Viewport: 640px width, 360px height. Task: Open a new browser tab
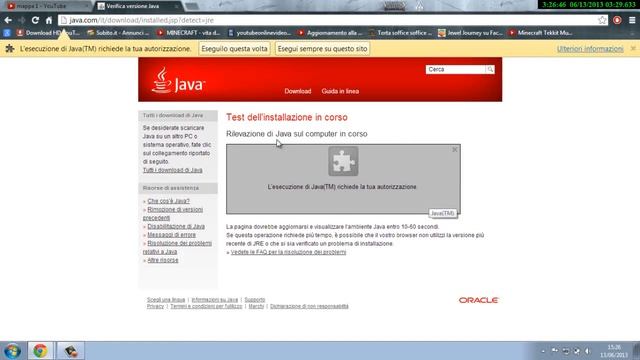(192, 6)
